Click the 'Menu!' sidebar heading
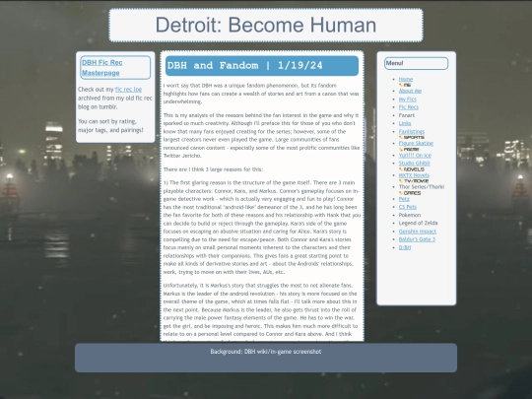This screenshot has width=532, height=399. [x=416, y=63]
